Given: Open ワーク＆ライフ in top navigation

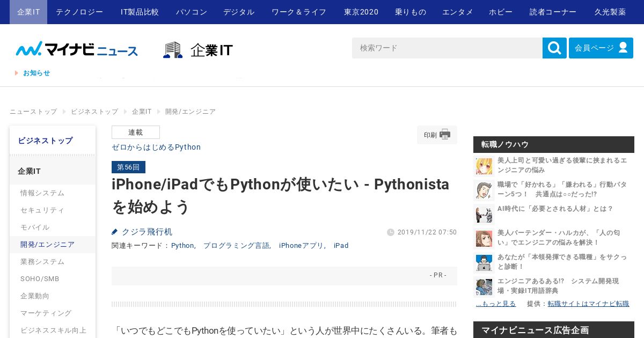Looking at the screenshot, I should tap(299, 12).
